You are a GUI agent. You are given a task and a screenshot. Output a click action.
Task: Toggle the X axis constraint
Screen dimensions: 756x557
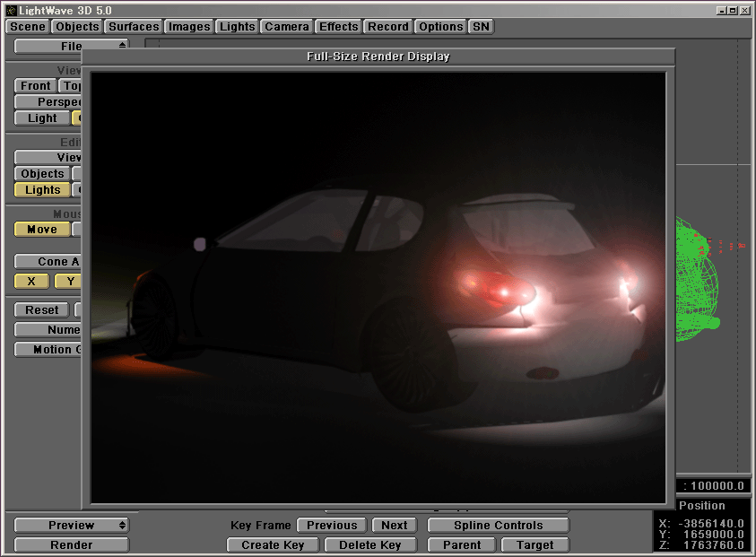tap(31, 282)
